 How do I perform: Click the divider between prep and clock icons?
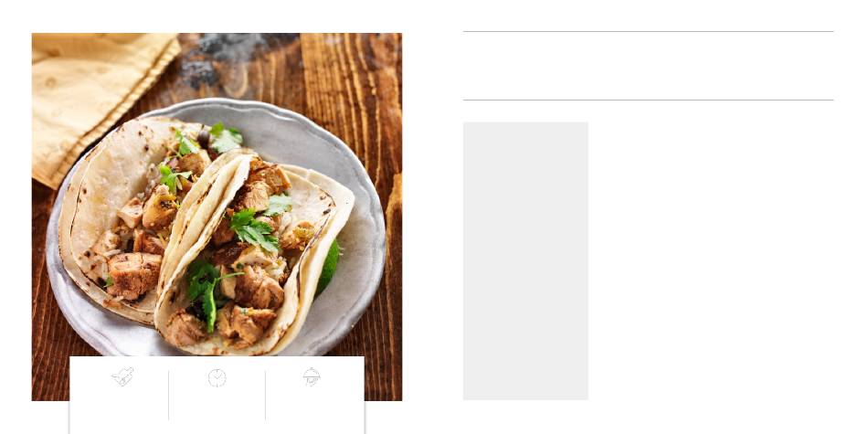click(169, 396)
